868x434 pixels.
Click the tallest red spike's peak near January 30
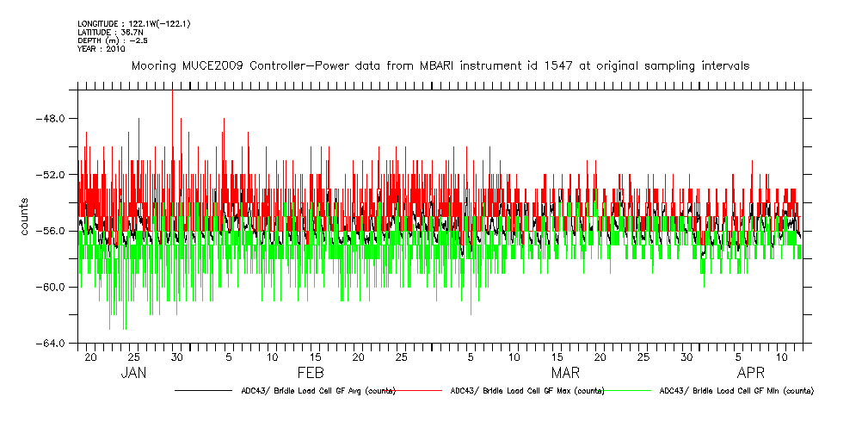pos(173,91)
